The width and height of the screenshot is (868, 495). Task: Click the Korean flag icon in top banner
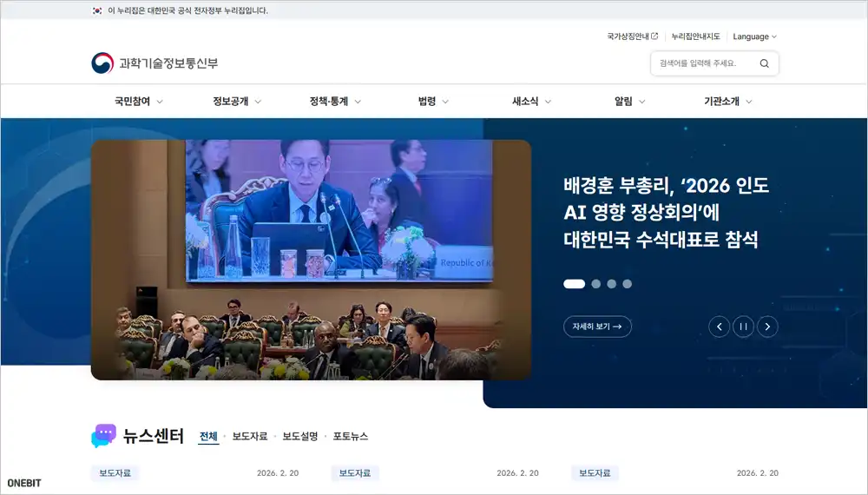(97, 10)
